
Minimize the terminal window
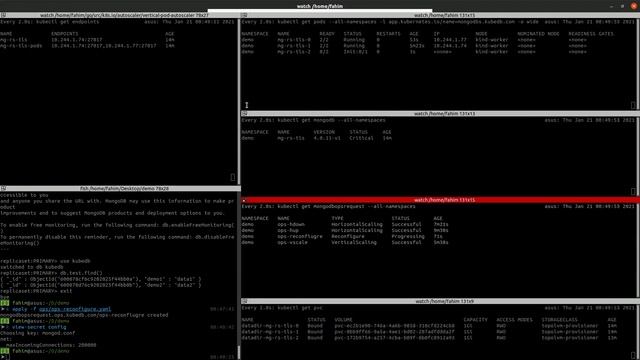point(611,6)
